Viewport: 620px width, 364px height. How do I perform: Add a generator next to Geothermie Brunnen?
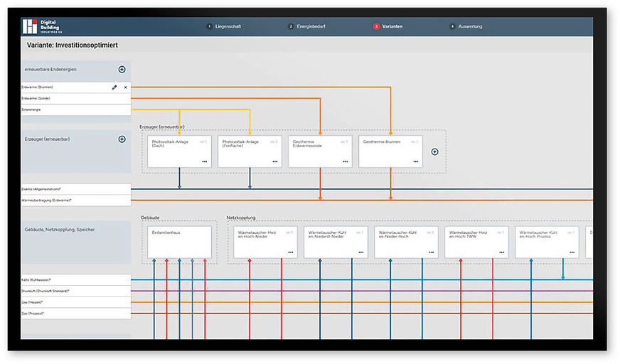pyautogui.click(x=434, y=151)
